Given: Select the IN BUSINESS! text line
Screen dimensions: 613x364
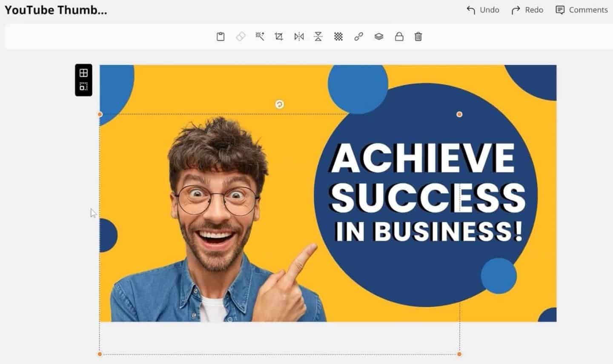Looking at the screenshot, I should pos(428,231).
